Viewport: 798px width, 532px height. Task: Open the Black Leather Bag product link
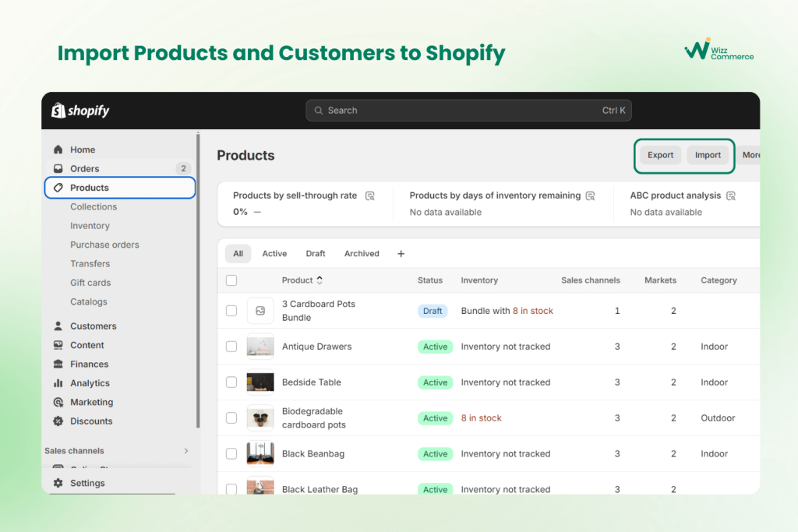point(320,489)
